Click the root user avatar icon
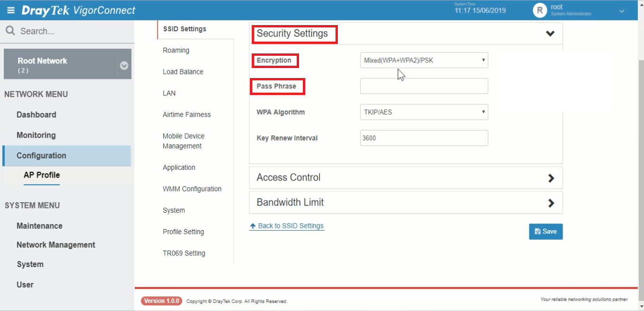 (x=539, y=10)
